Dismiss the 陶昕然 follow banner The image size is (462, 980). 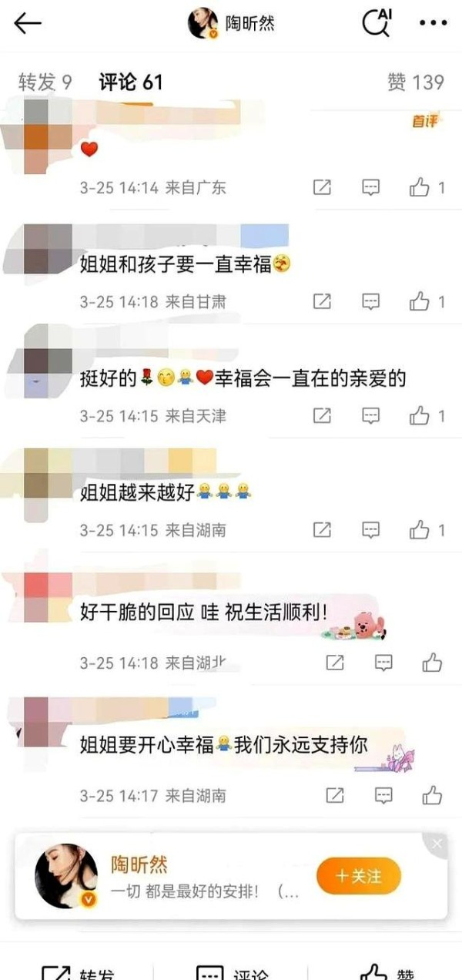(437, 844)
